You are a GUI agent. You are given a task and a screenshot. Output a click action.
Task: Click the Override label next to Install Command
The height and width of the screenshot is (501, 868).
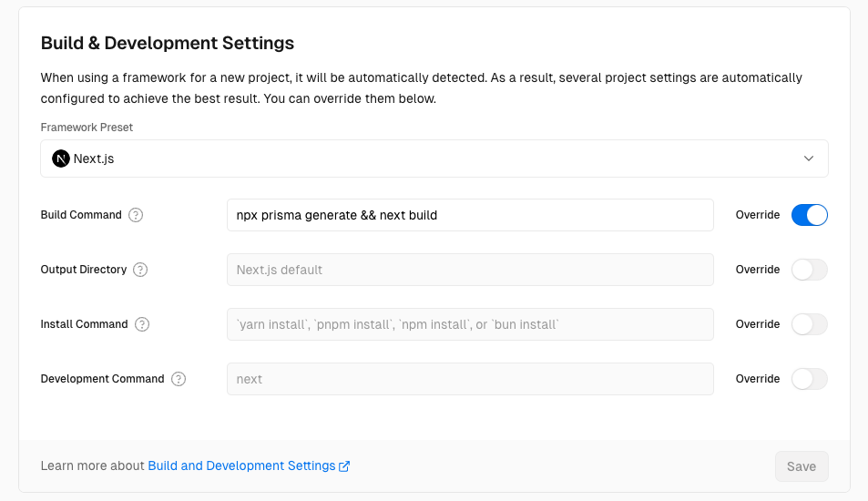tap(757, 324)
